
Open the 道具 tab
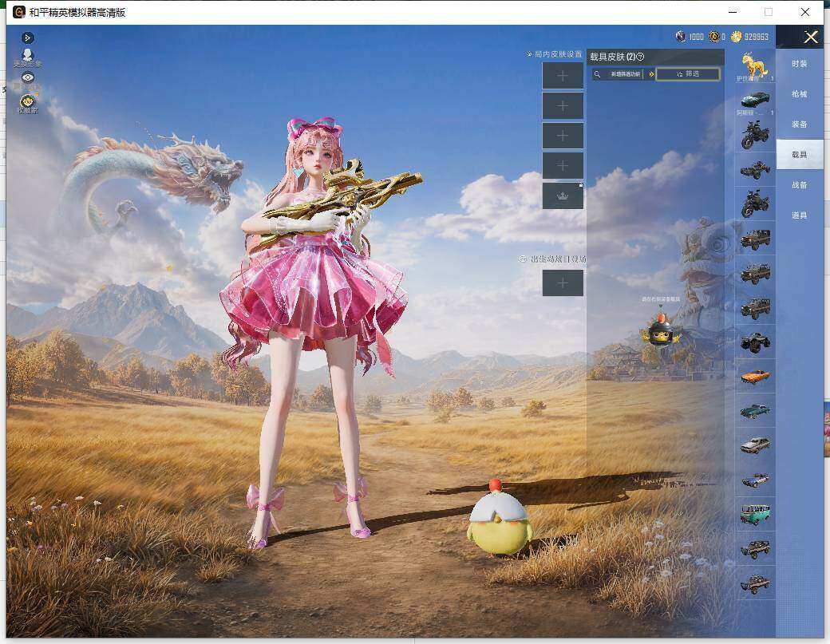[x=799, y=215]
